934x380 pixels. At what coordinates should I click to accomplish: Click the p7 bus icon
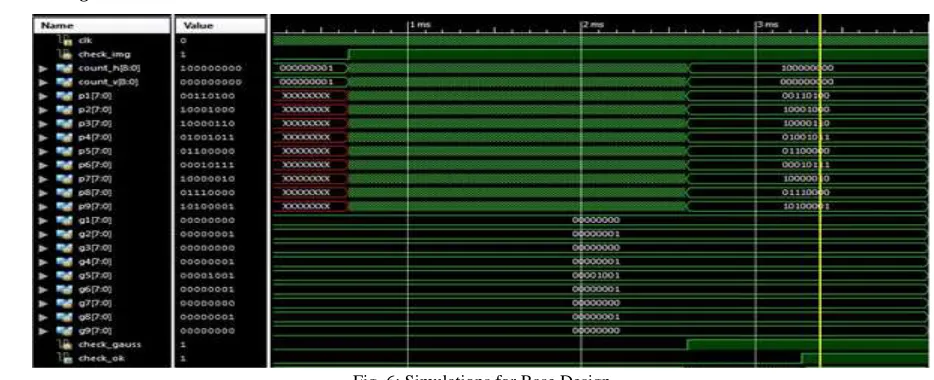(x=64, y=179)
